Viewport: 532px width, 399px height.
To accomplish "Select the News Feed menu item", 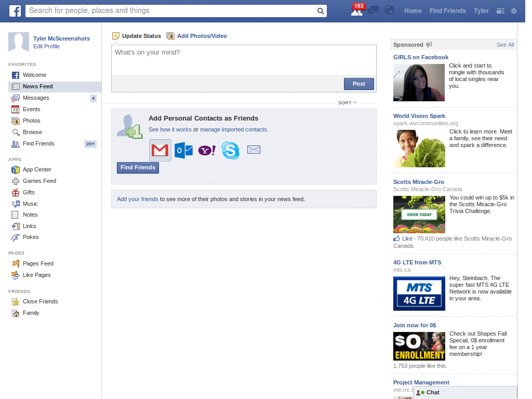I will [x=55, y=87].
